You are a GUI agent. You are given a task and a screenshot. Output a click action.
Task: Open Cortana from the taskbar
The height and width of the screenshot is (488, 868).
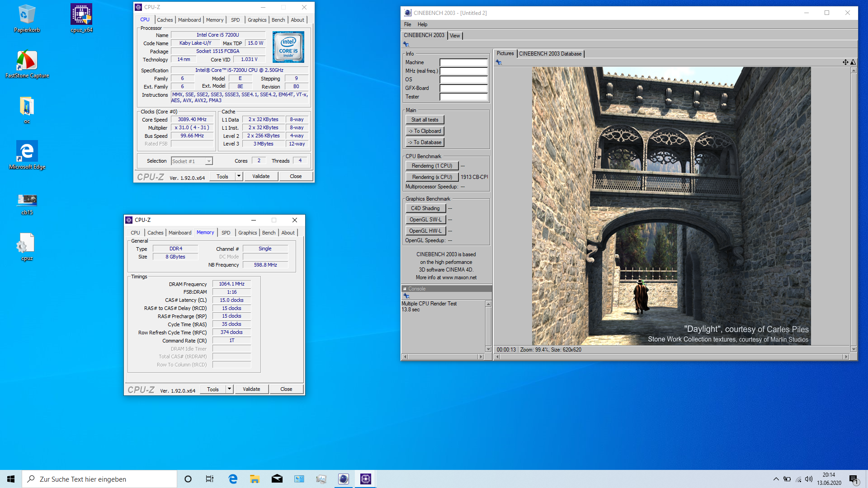click(x=188, y=479)
